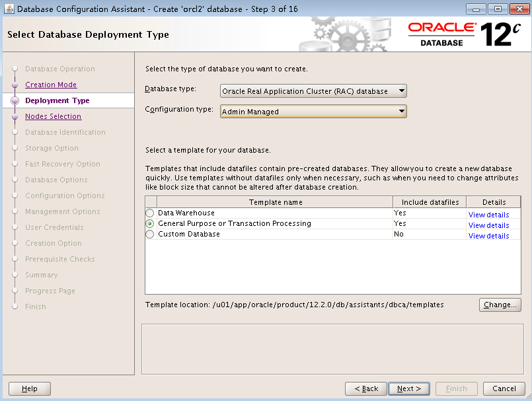Viewport: 532px width, 401px height.
Task: Click the 'Management Options' step label
Action: pyautogui.click(x=63, y=211)
